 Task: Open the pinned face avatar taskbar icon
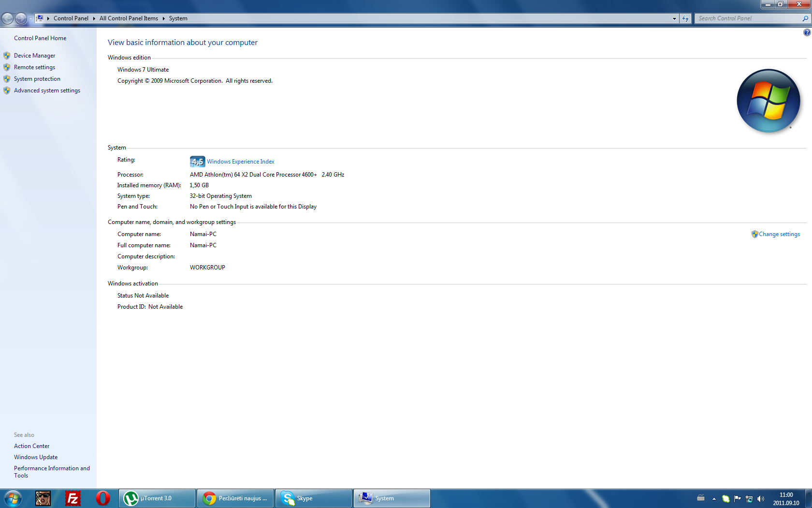[43, 498]
